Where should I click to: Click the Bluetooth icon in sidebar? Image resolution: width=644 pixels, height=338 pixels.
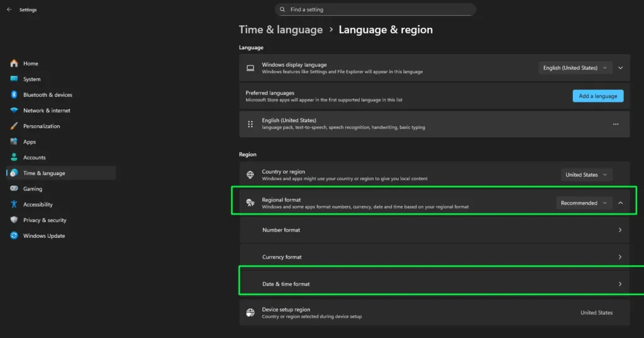(x=14, y=94)
